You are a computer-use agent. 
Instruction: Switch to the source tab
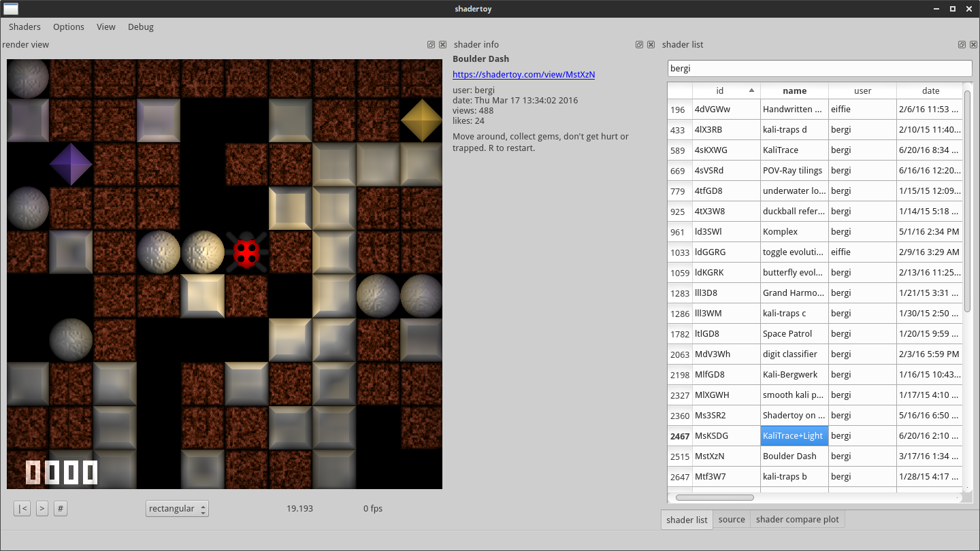(x=732, y=519)
